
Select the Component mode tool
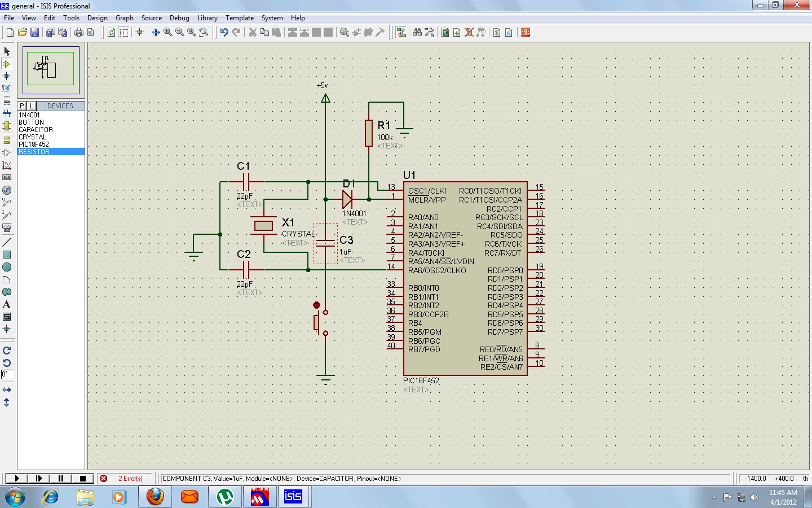[7, 64]
